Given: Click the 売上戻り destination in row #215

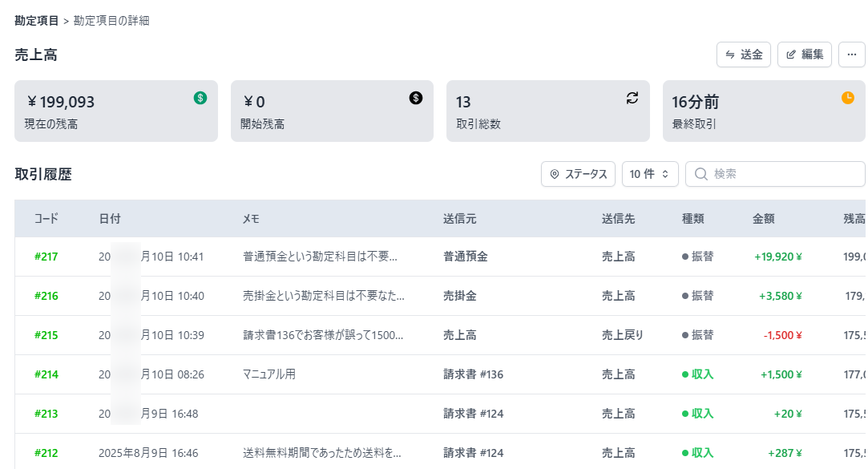Looking at the screenshot, I should (623, 335).
